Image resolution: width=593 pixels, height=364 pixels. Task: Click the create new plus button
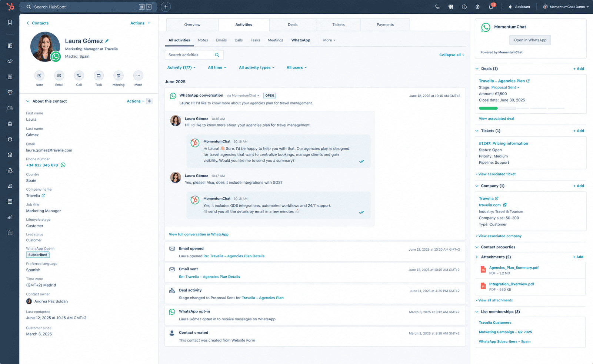point(166,7)
